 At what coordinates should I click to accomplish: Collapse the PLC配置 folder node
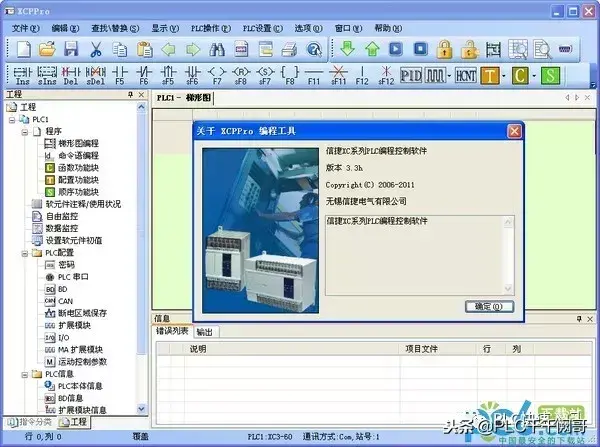(x=24, y=253)
